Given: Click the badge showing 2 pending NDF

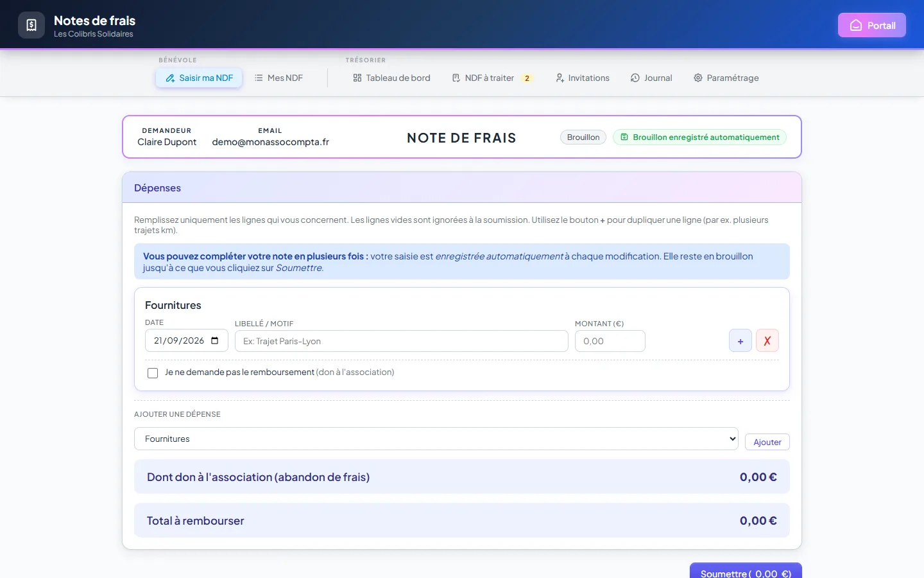Looking at the screenshot, I should coord(527,78).
